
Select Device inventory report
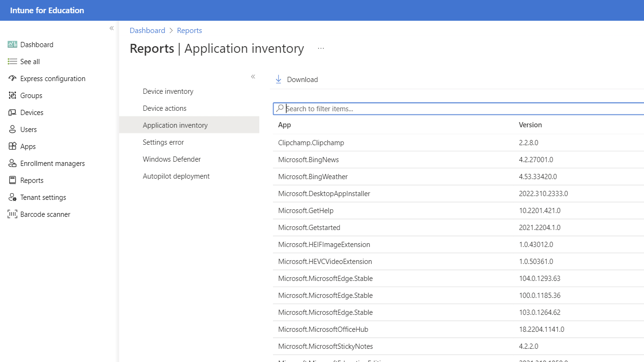pos(168,91)
